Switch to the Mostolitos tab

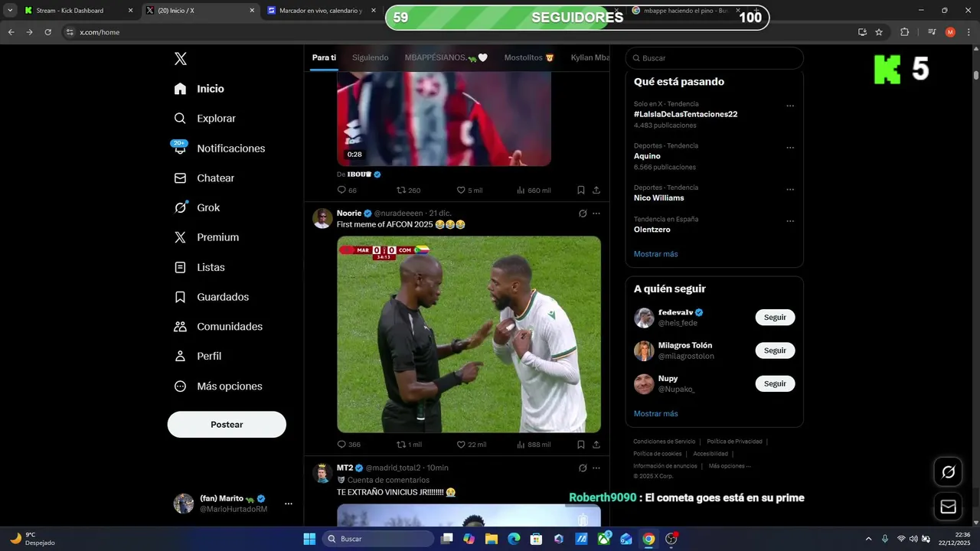tap(528, 57)
